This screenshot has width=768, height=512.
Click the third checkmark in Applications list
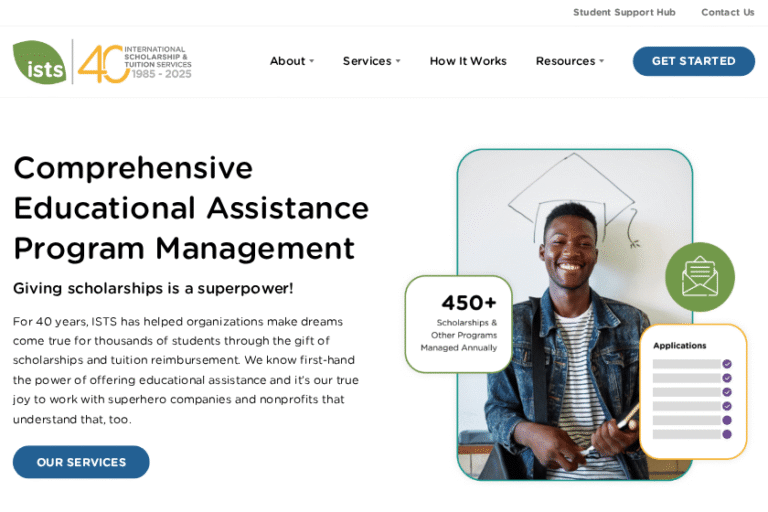click(x=727, y=392)
